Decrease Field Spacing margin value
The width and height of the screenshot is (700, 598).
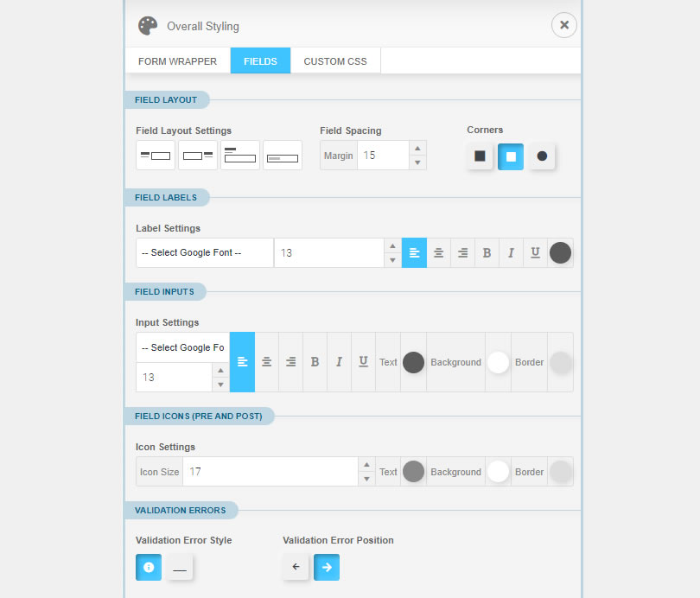pyautogui.click(x=418, y=162)
